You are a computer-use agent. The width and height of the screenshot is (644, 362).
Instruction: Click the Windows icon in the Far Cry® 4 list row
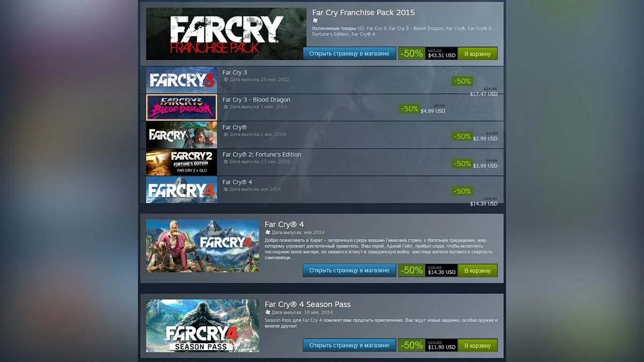[x=225, y=189]
